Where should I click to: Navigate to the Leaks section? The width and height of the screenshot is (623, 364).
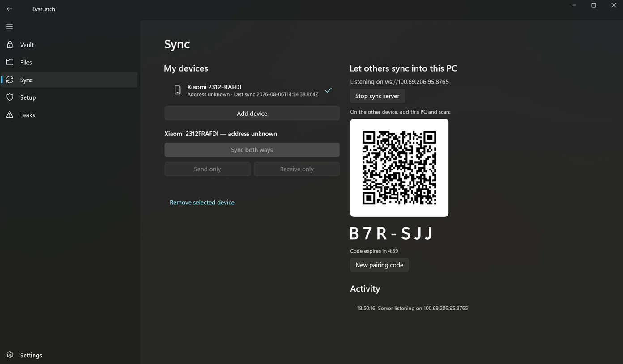(x=69, y=115)
